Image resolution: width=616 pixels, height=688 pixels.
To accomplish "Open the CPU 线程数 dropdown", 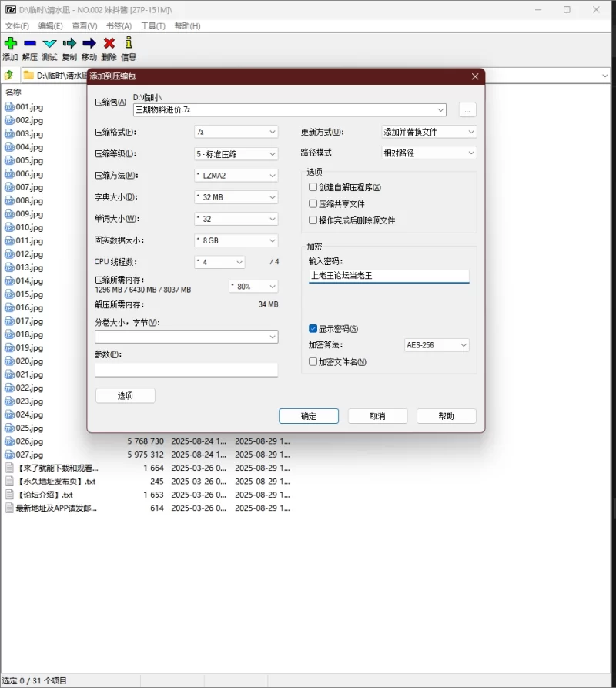I will coord(219,262).
